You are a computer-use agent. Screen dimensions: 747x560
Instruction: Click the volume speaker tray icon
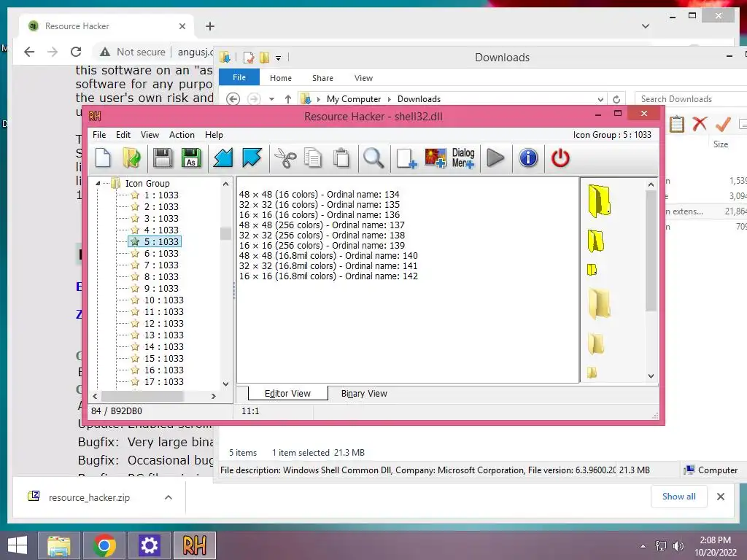[x=678, y=545]
